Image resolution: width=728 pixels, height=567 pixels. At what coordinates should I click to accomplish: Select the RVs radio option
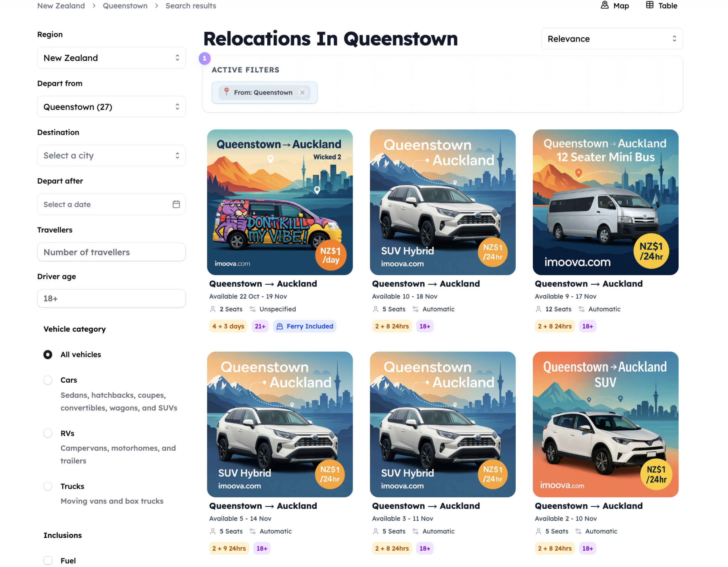click(x=48, y=433)
